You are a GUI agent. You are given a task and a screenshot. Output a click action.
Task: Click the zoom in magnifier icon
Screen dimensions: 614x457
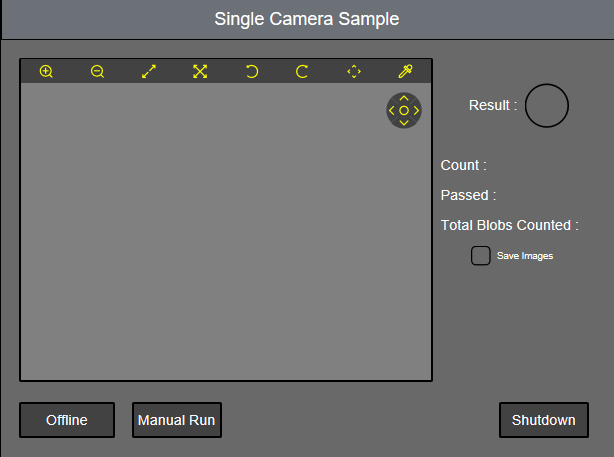pos(46,72)
